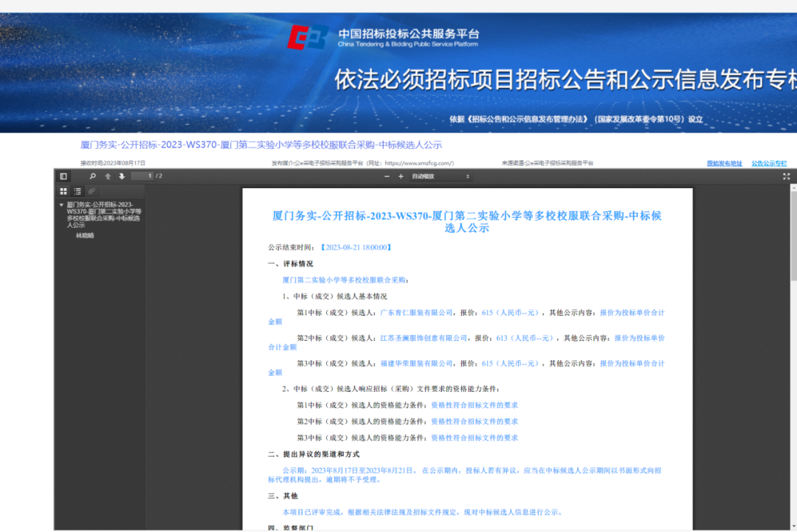Image resolution: width=797 pixels, height=532 pixels.
Task: Click the China Tendering platform logo
Action: pos(307,37)
